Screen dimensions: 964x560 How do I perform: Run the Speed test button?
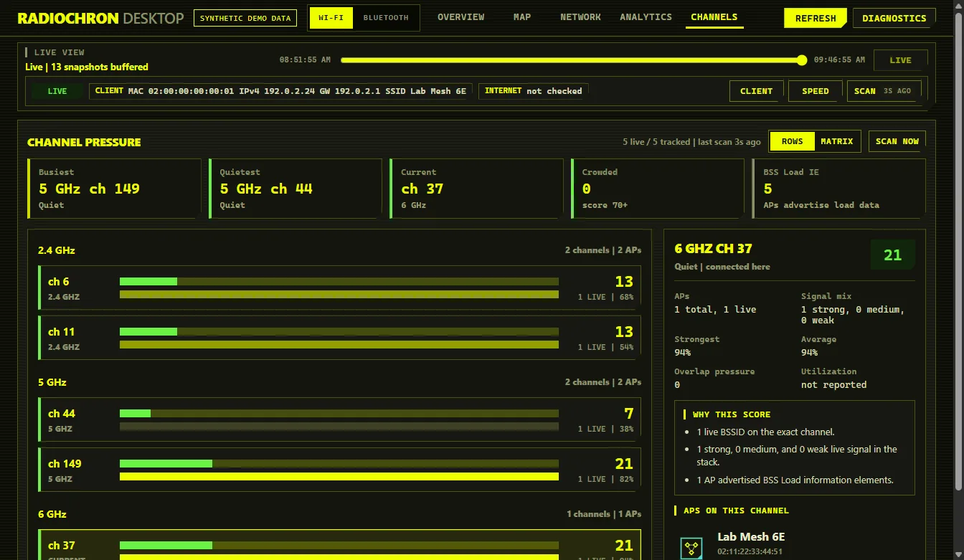pyautogui.click(x=816, y=91)
